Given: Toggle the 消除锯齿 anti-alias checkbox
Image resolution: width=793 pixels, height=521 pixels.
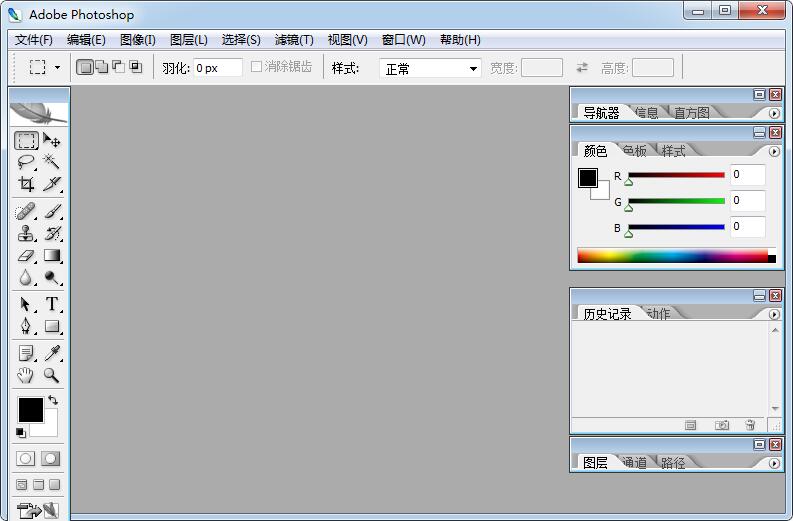Looking at the screenshot, I should coord(257,67).
